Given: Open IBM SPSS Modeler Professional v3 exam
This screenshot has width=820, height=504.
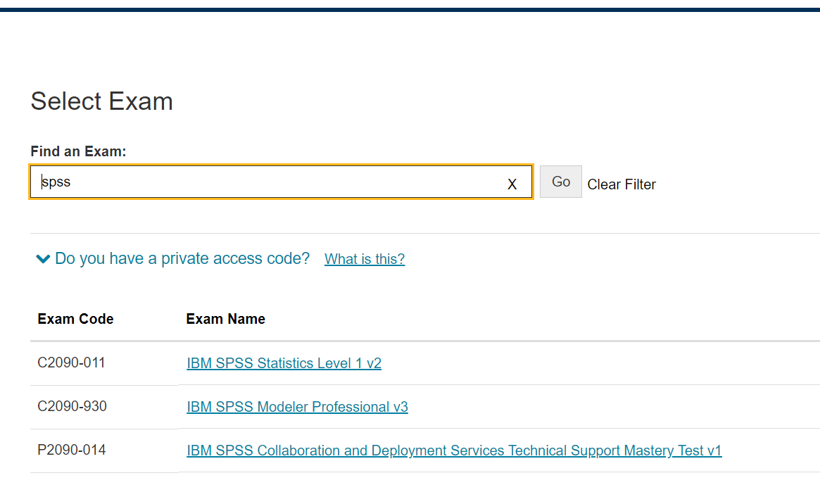Looking at the screenshot, I should pos(297,407).
